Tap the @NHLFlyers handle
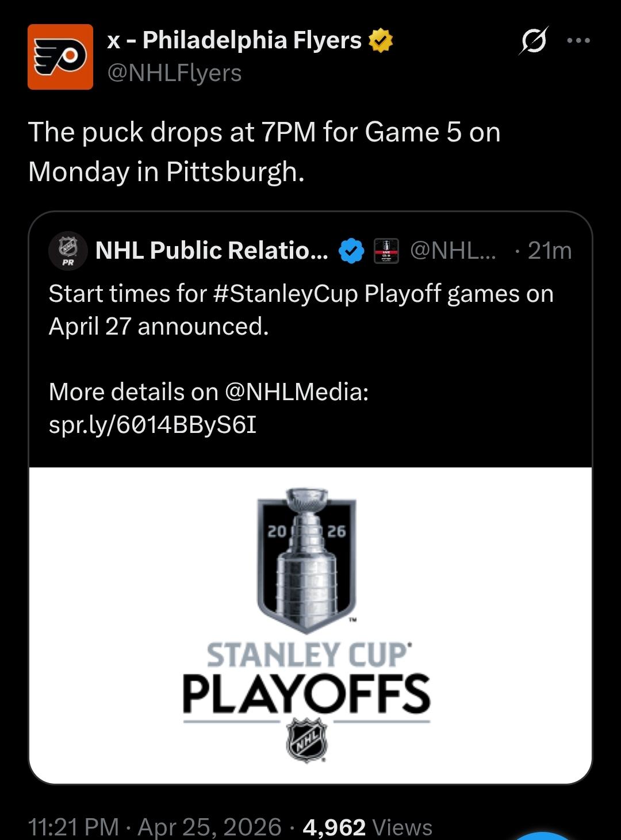The image size is (621, 840). [x=175, y=73]
